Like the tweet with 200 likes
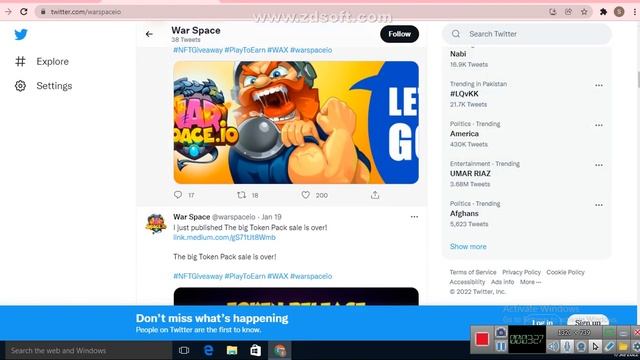Viewport: 640px width, 360px height. pyautogui.click(x=306, y=195)
